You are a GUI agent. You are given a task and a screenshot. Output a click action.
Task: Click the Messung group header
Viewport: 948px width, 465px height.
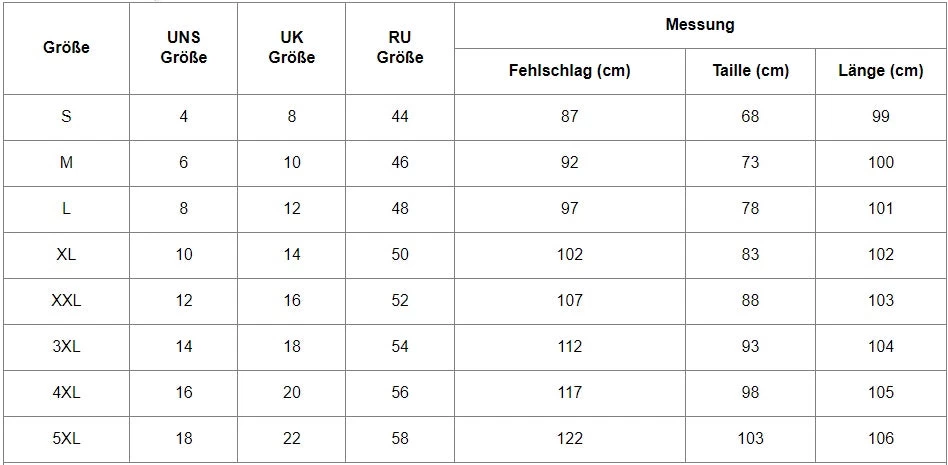coord(700,24)
